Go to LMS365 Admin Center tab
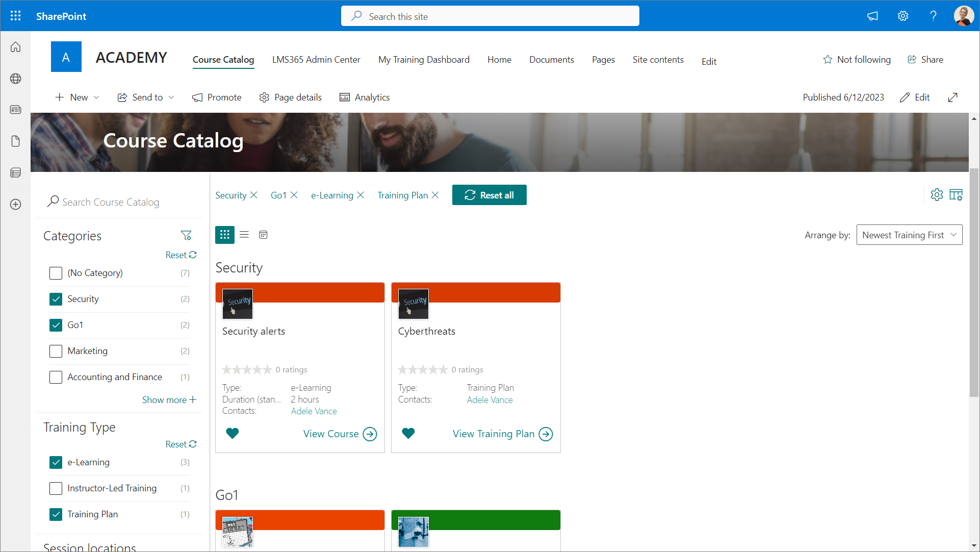The width and height of the screenshot is (980, 552). pos(316,60)
